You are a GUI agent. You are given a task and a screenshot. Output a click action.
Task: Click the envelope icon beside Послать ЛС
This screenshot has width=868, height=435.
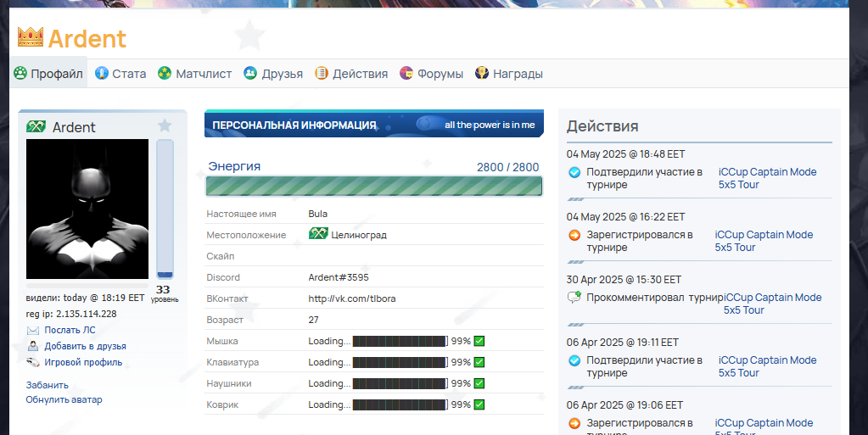33,331
